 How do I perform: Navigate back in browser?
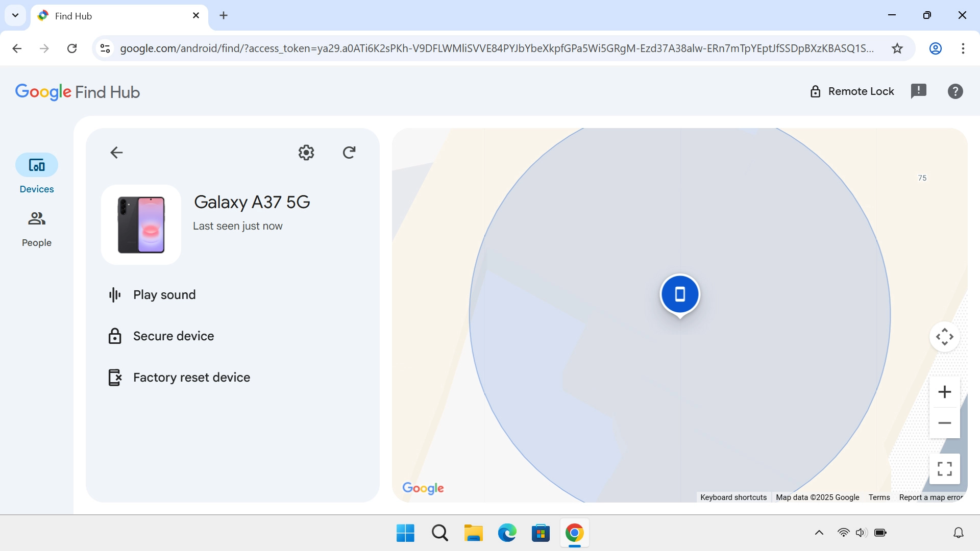tap(17, 48)
